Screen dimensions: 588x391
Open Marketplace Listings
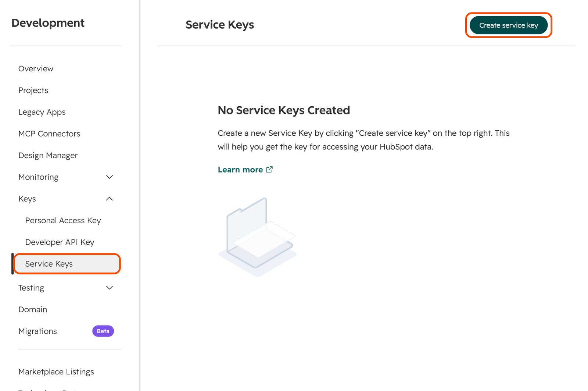56,372
